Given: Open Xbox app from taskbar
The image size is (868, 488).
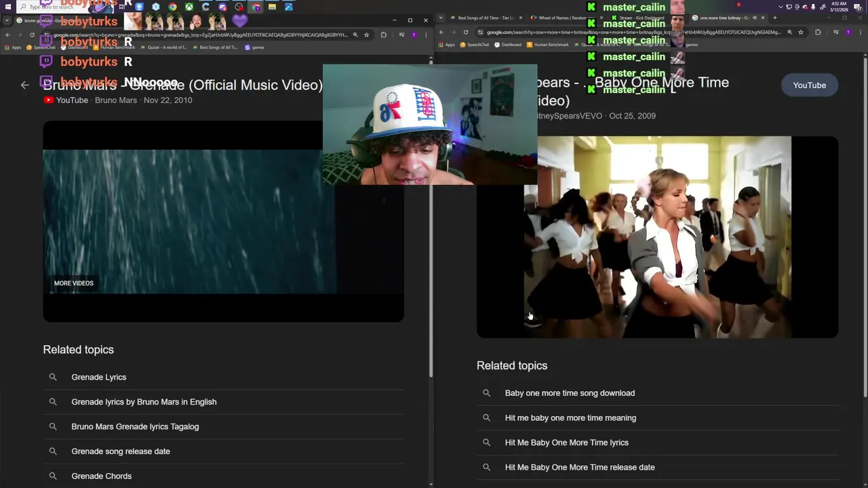Looking at the screenshot, I should pos(189,7).
